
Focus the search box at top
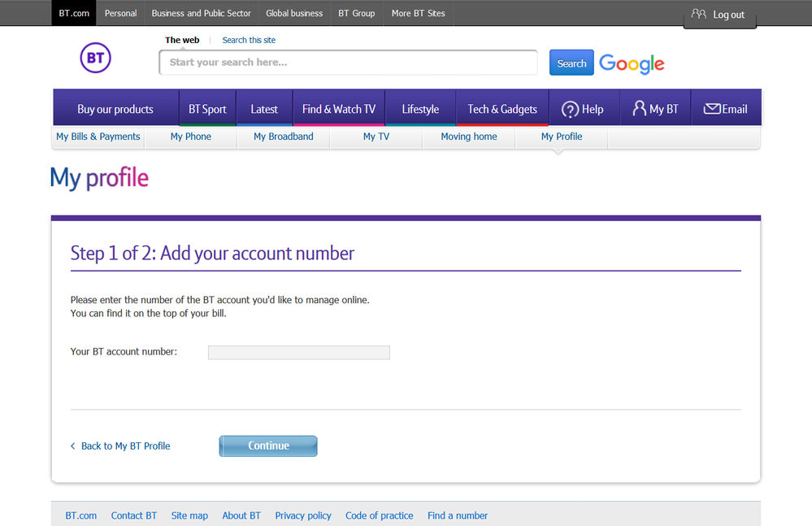tap(348, 63)
